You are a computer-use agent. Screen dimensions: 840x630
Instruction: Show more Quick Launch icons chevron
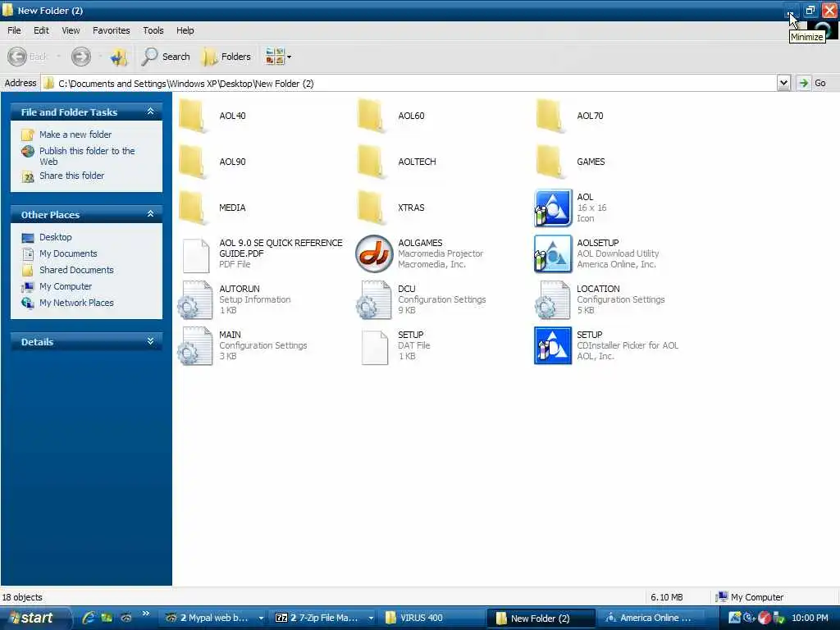pos(146,614)
